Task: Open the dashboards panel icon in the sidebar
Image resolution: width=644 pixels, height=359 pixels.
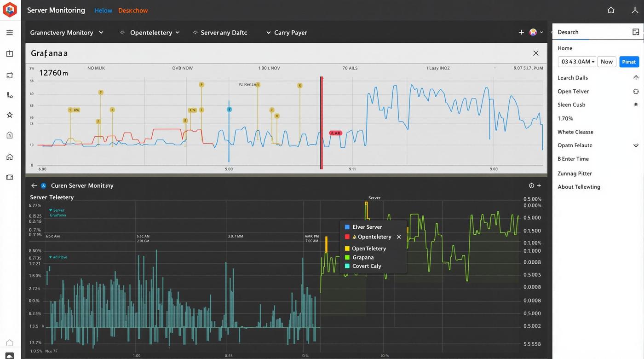Action: (9, 53)
